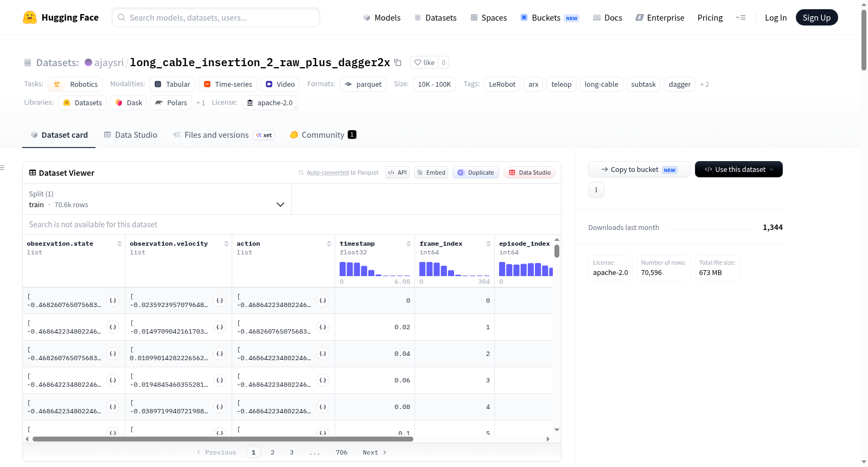Click the Log In link
Image resolution: width=868 pixels, height=467 pixels.
(776, 17)
